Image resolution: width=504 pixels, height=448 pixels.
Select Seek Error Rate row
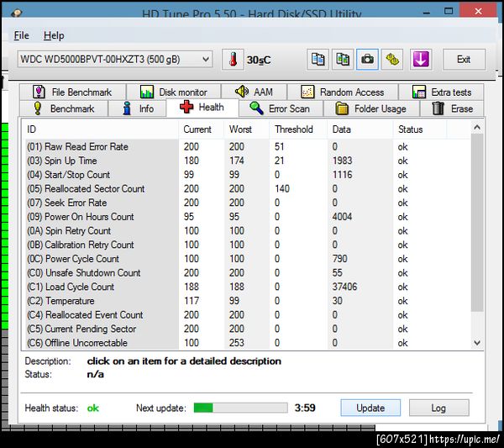(x=248, y=203)
